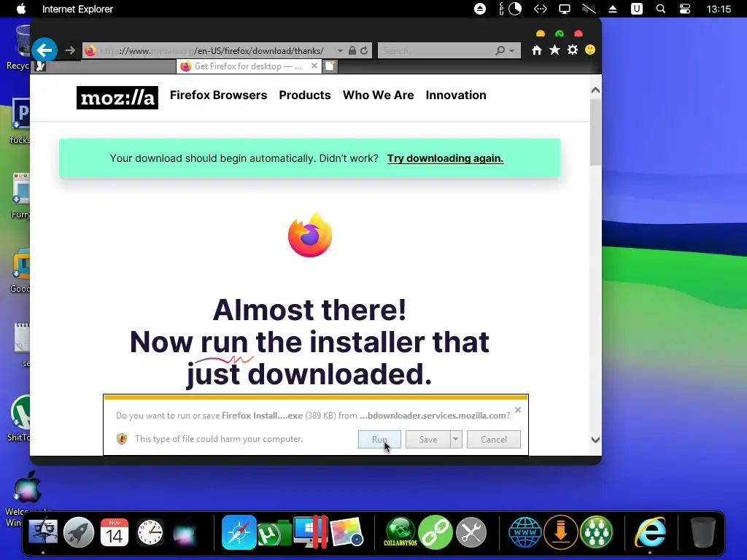
Task: Click inside the address bar URL
Action: pyautogui.click(x=212, y=50)
